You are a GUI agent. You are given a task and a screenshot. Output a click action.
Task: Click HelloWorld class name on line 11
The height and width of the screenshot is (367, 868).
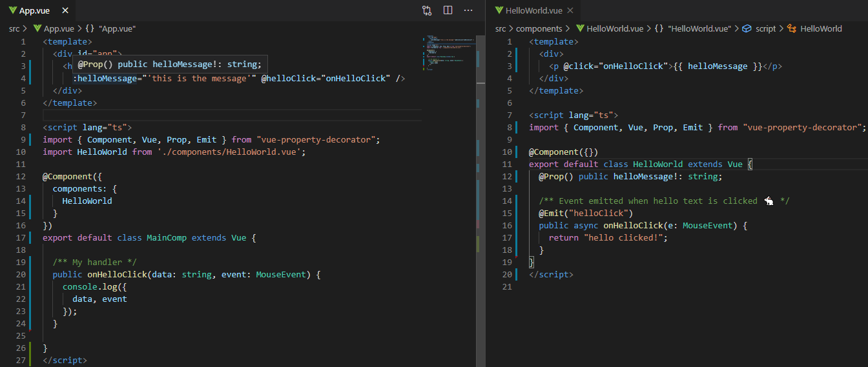pyautogui.click(x=657, y=164)
